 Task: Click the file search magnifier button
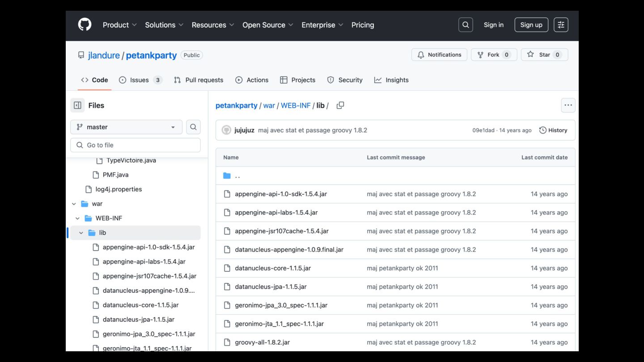[x=193, y=127]
